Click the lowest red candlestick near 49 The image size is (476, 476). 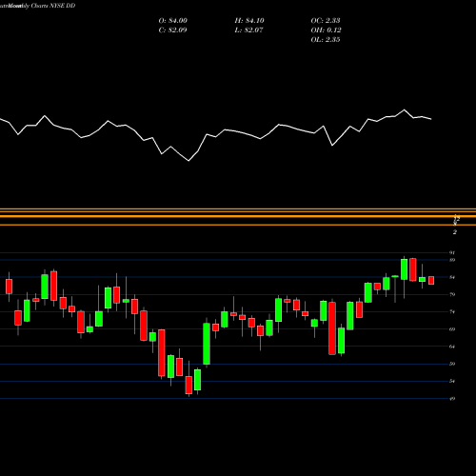tap(188, 385)
